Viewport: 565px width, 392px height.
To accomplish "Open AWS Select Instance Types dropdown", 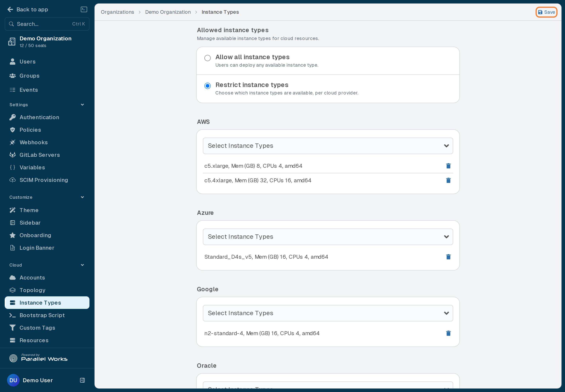I will 328,146.
